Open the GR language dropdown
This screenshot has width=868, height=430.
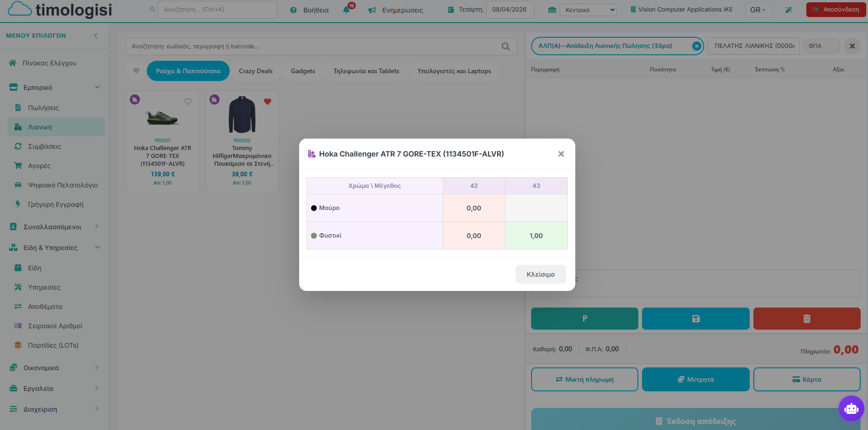tap(758, 10)
